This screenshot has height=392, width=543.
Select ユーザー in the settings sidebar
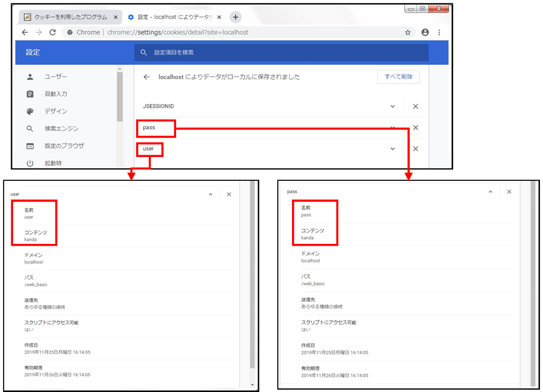(56, 77)
